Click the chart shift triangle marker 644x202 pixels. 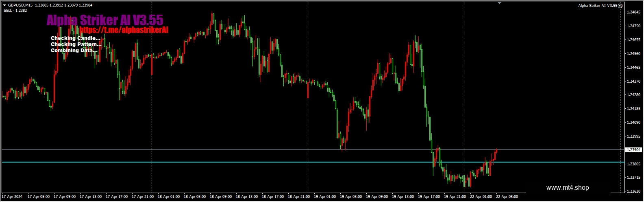click(x=499, y=3)
